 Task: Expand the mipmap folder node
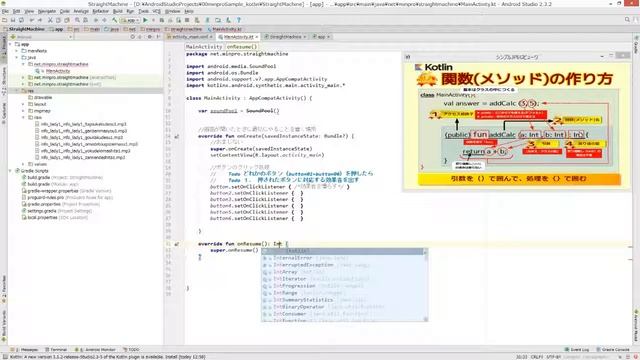[23, 111]
